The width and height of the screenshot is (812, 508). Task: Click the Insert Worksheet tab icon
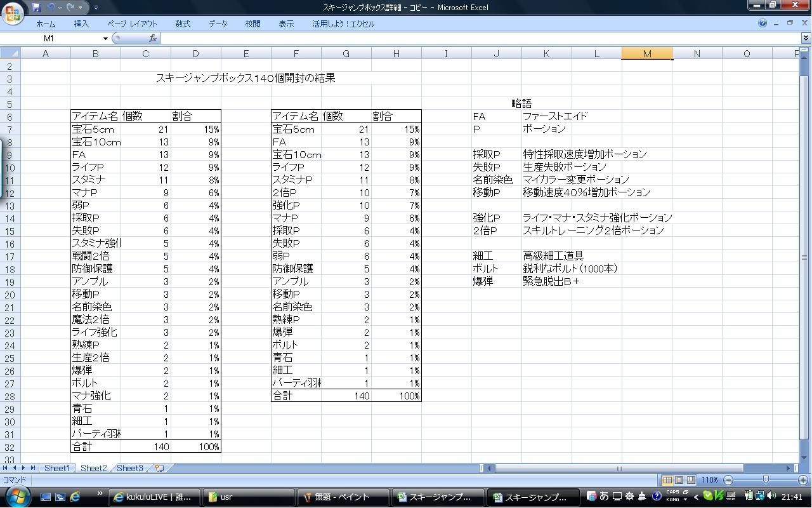(x=159, y=468)
